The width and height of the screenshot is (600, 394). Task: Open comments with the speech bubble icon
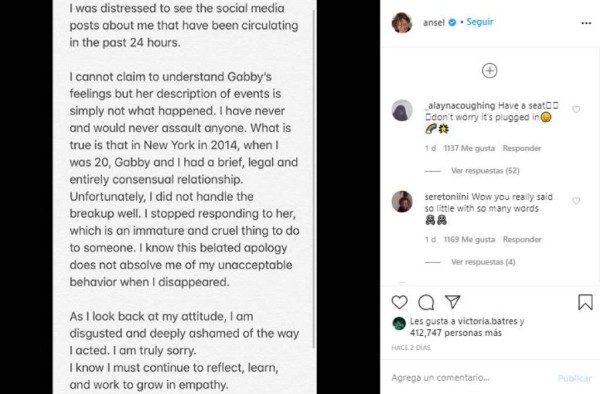(426, 303)
